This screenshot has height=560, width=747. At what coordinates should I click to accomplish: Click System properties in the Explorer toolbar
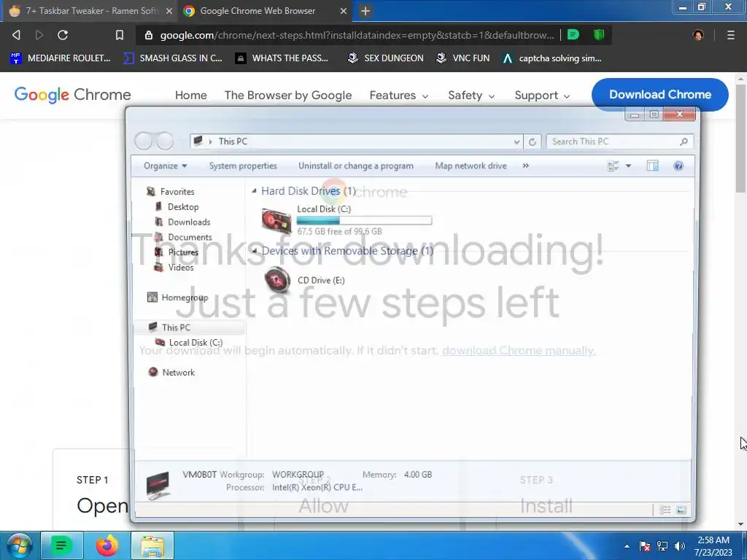pyautogui.click(x=243, y=166)
